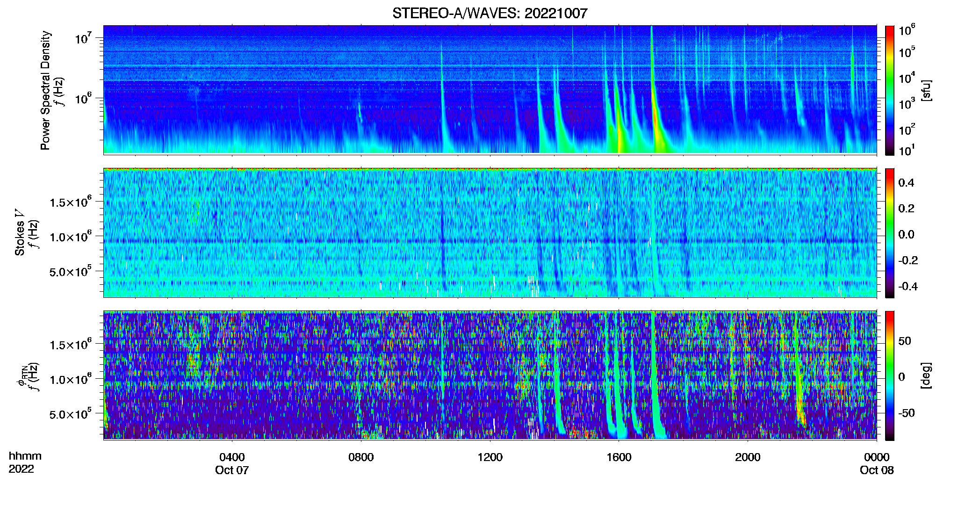Click the Power Spectral Density axis label
Image resolution: width=980 pixels, height=505 pixels.
point(45,90)
